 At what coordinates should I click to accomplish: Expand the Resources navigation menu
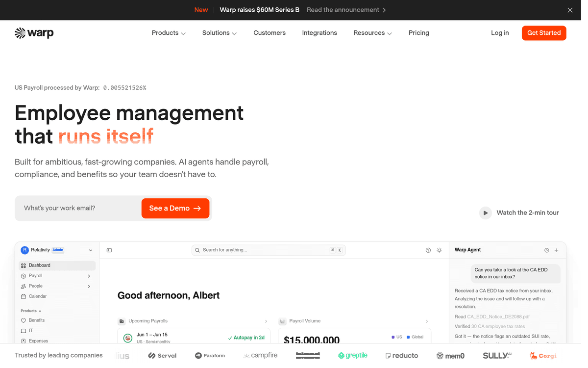pyautogui.click(x=372, y=33)
